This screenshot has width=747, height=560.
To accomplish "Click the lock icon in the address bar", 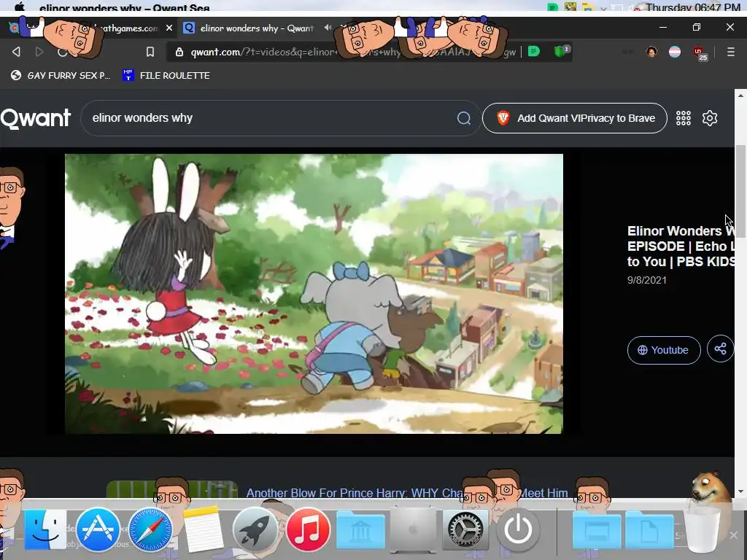I will pos(179,52).
